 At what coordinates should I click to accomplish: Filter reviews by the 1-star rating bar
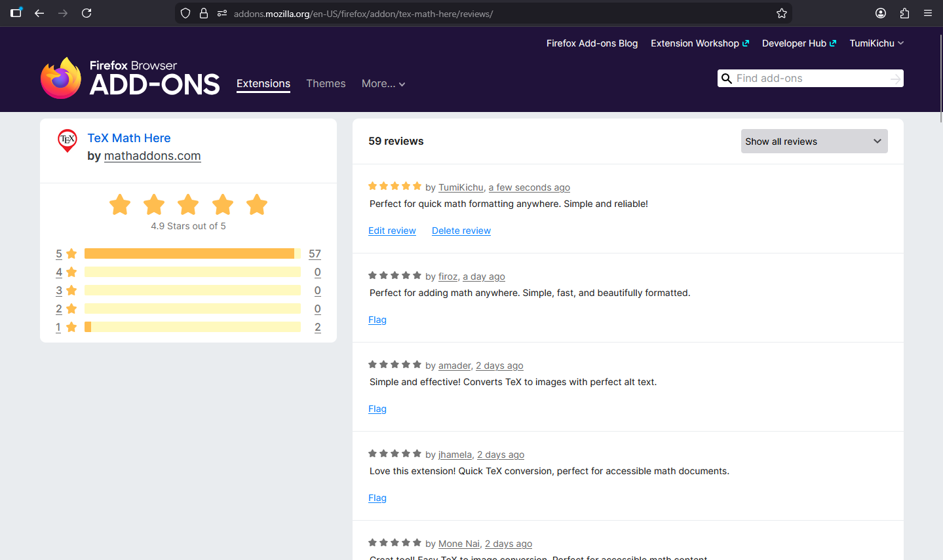[x=193, y=327]
